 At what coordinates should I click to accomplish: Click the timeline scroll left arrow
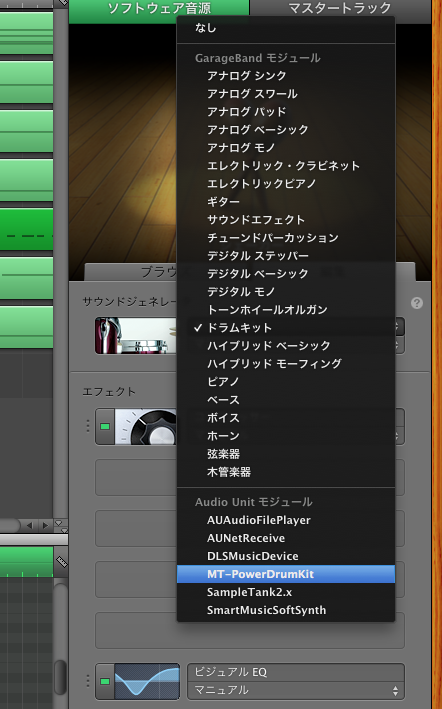tap(30, 525)
